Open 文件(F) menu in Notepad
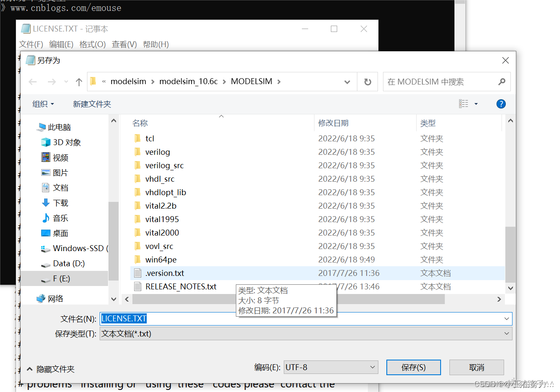 pyautogui.click(x=31, y=44)
